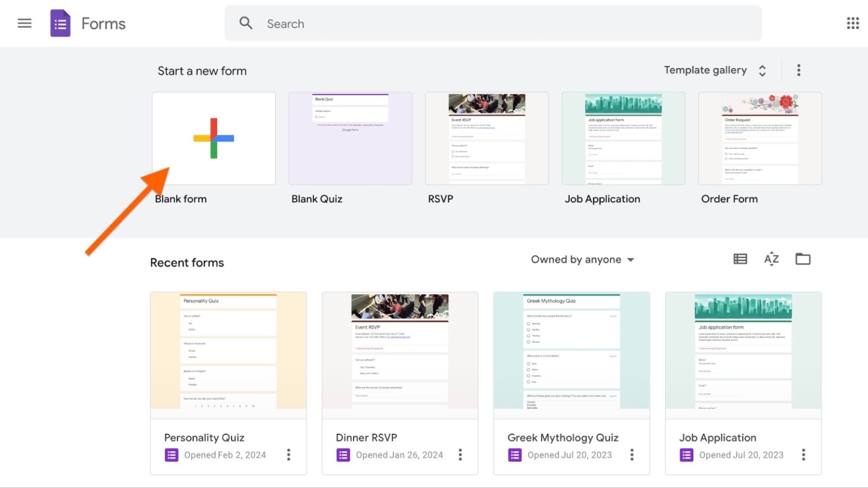This screenshot has width=868, height=488.
Task: Click the purple Forms home logo
Action: 60,24
